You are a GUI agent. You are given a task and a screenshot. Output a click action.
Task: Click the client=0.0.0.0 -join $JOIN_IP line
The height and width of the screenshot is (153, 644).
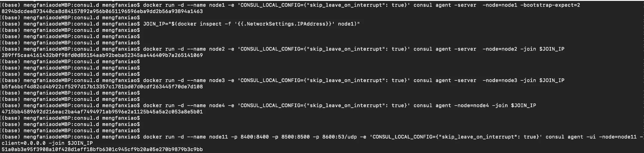[x=47, y=143]
